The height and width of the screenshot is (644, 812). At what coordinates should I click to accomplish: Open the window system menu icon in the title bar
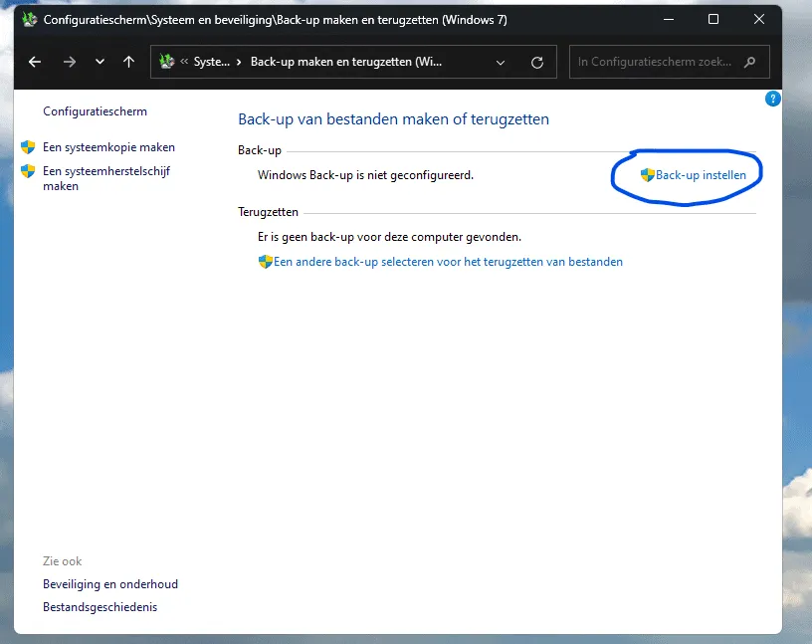30,19
